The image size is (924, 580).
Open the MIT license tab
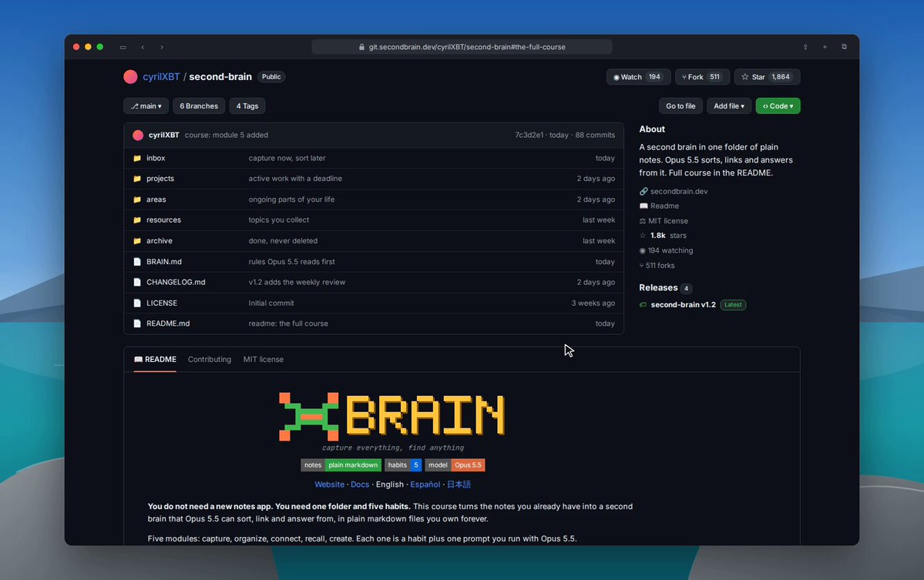264,360
